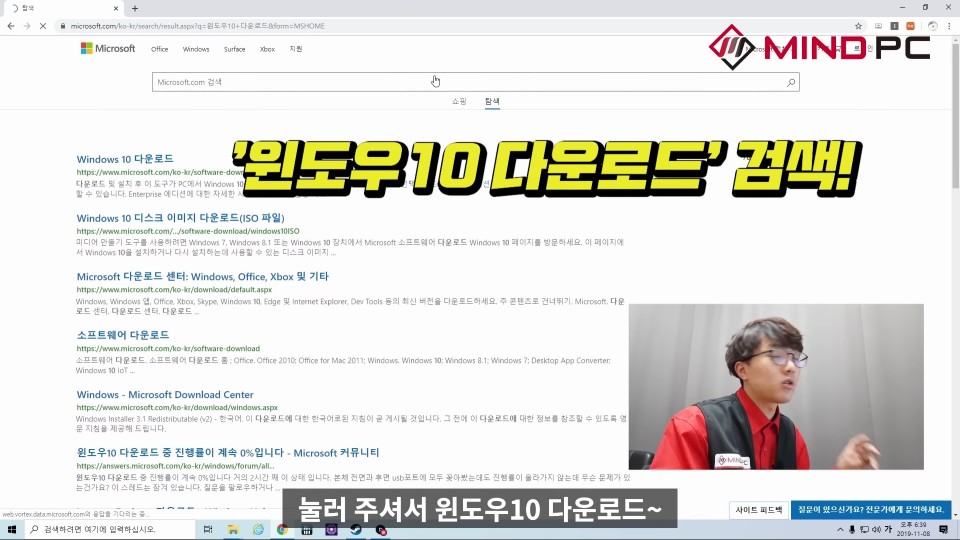The height and width of the screenshot is (540, 960).
Task: Click the network icon in system tray
Action: pos(864,530)
